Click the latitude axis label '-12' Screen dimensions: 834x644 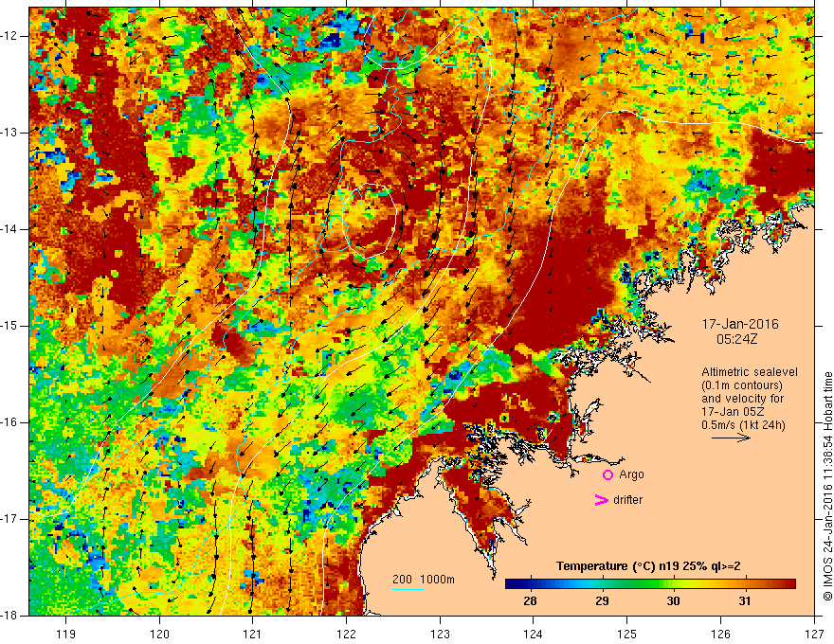coord(9,36)
